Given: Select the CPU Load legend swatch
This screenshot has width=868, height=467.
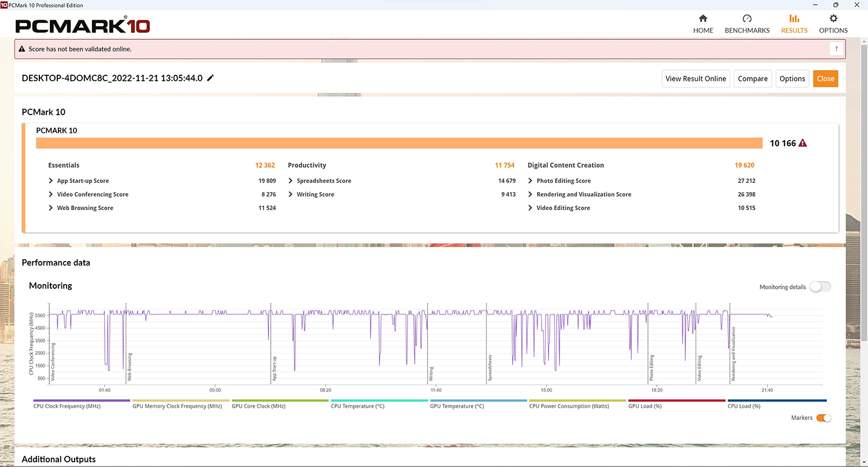Looking at the screenshot, I should tap(777, 400).
